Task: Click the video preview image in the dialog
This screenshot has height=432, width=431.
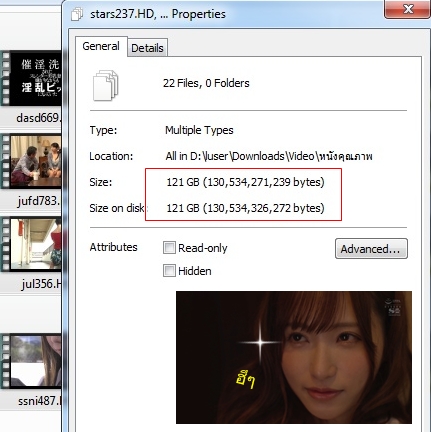Action: pos(294,357)
